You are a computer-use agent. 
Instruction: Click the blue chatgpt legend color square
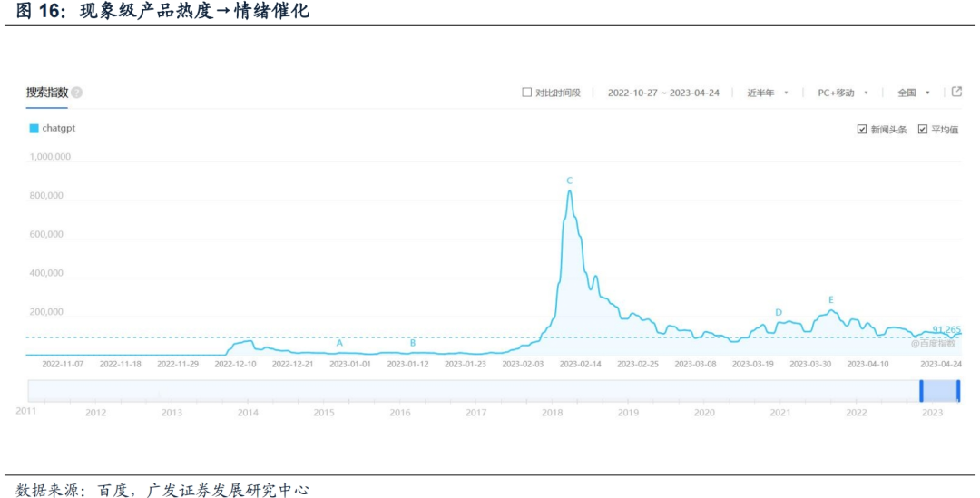[34, 129]
